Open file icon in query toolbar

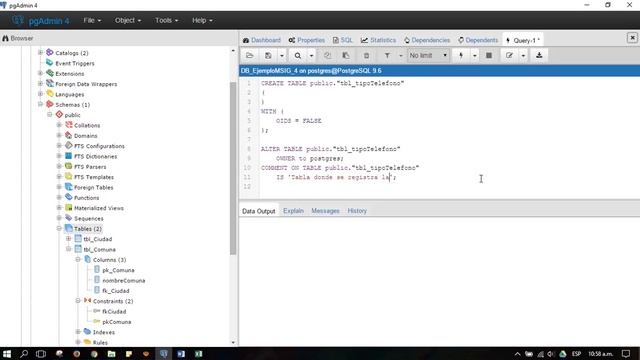point(249,56)
